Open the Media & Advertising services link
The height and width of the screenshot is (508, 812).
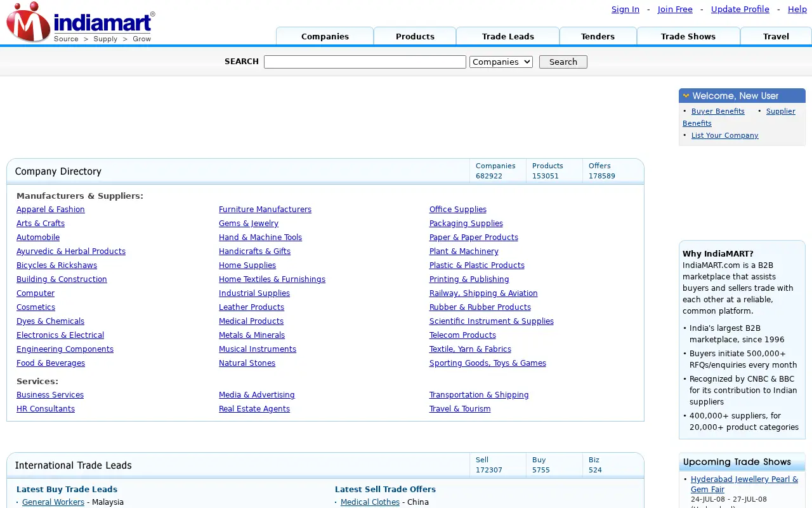257,395
